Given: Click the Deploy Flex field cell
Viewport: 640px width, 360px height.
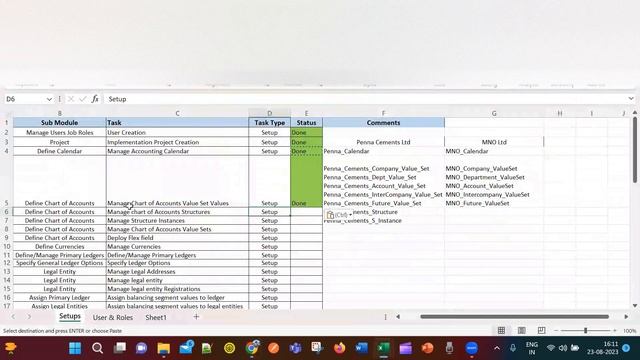Looking at the screenshot, I should tap(177, 238).
